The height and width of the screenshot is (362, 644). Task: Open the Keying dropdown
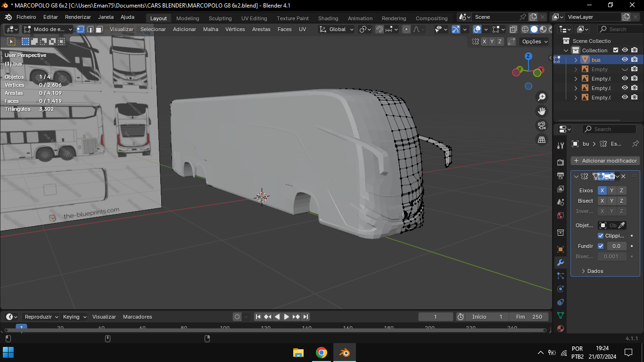pos(75,317)
